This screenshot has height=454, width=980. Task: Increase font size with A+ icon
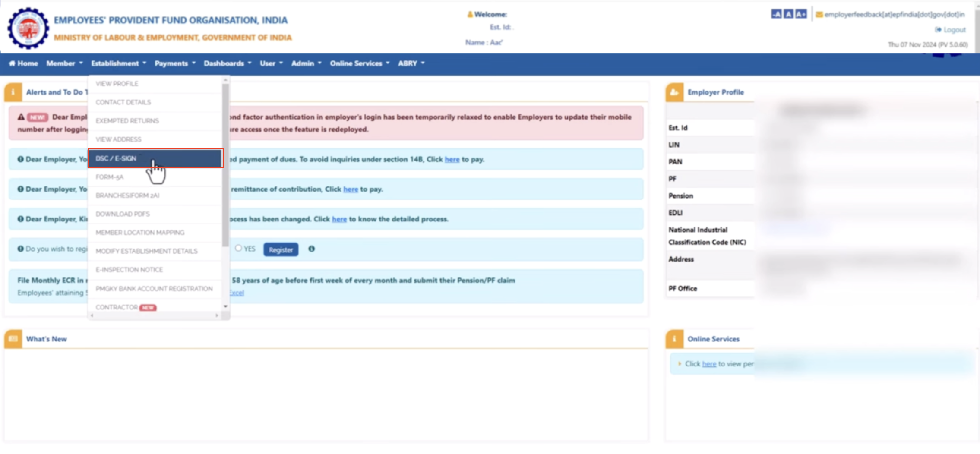point(800,14)
